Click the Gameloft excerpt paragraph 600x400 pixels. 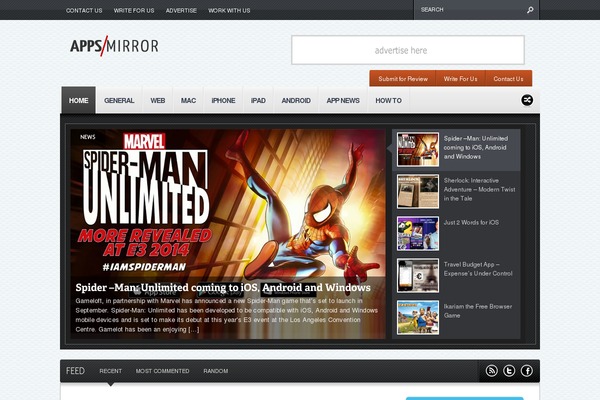coord(227,315)
